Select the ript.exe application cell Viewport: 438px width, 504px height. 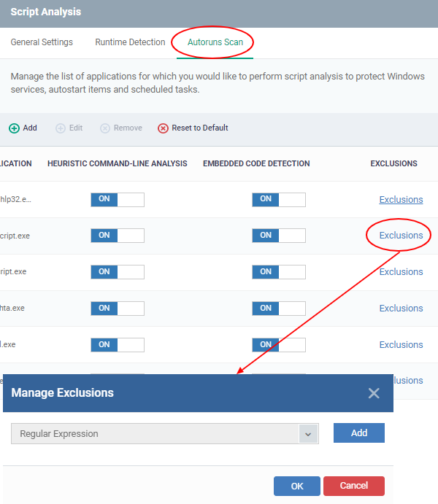click(13, 272)
